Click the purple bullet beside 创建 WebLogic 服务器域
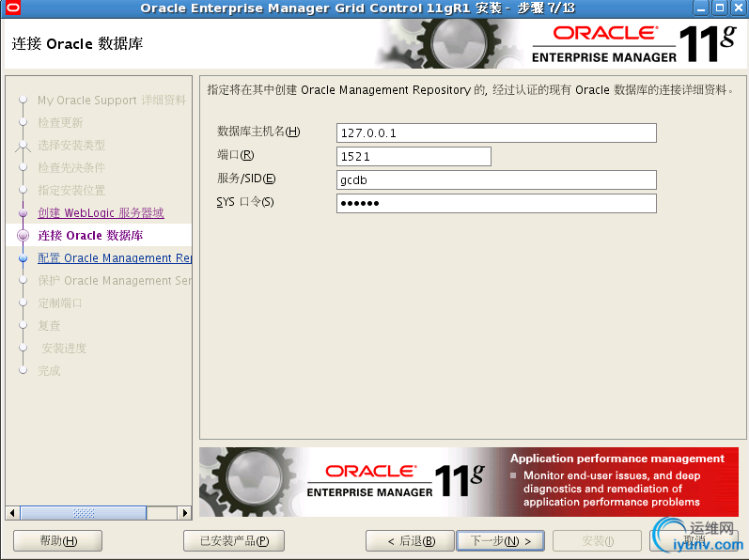The height and width of the screenshot is (560, 749). tap(23, 213)
